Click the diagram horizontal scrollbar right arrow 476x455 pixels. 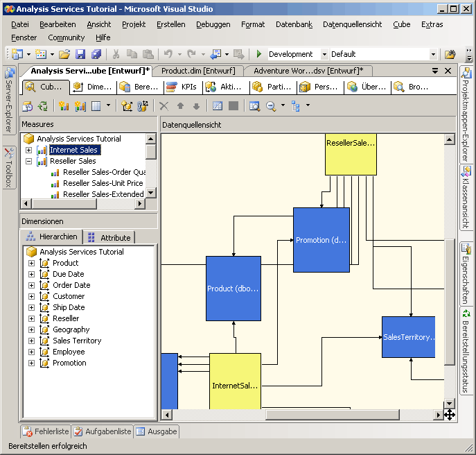pyautogui.click(x=438, y=415)
